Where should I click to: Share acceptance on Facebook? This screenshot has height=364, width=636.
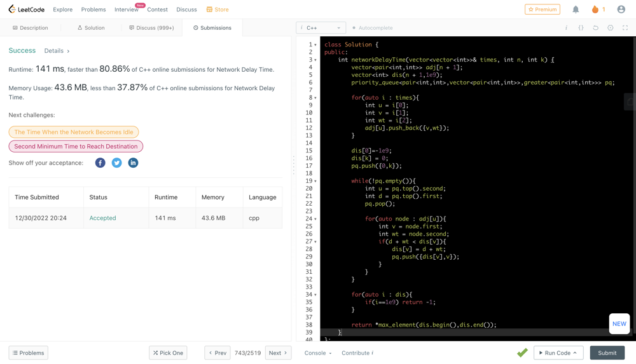click(x=100, y=163)
